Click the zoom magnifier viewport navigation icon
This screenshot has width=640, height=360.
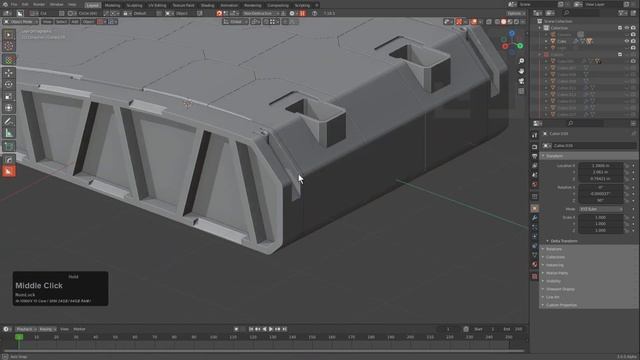(x=521, y=61)
